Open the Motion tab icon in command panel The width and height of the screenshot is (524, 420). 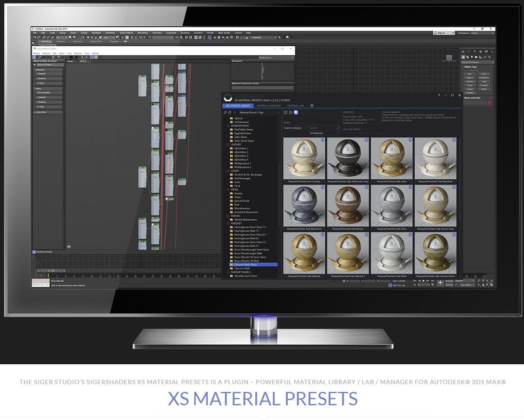point(481,52)
